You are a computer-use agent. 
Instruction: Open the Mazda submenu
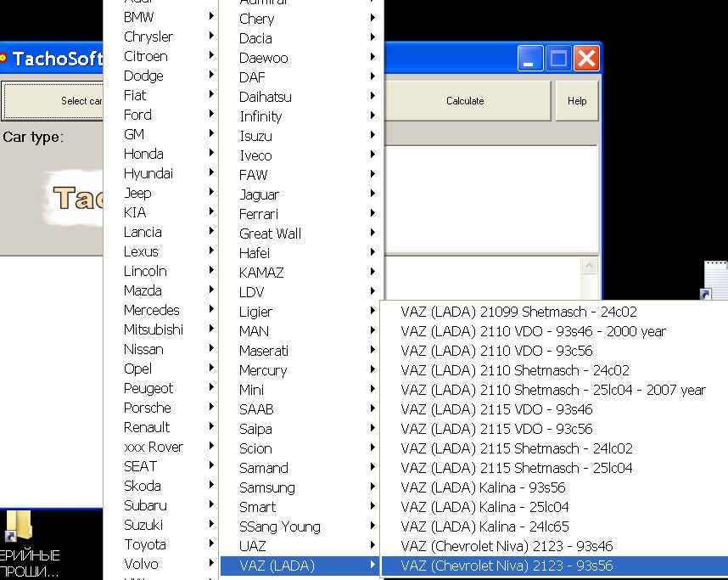pyautogui.click(x=161, y=290)
